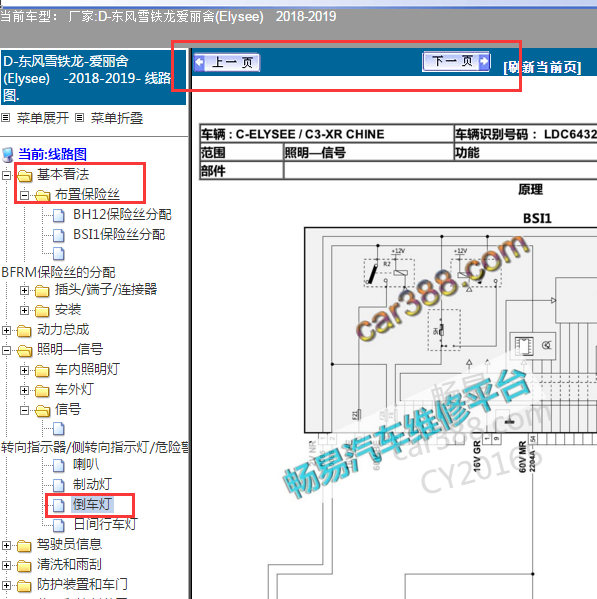Expand the 车内照明灯 folder
597x599 pixels.
(x=24, y=370)
